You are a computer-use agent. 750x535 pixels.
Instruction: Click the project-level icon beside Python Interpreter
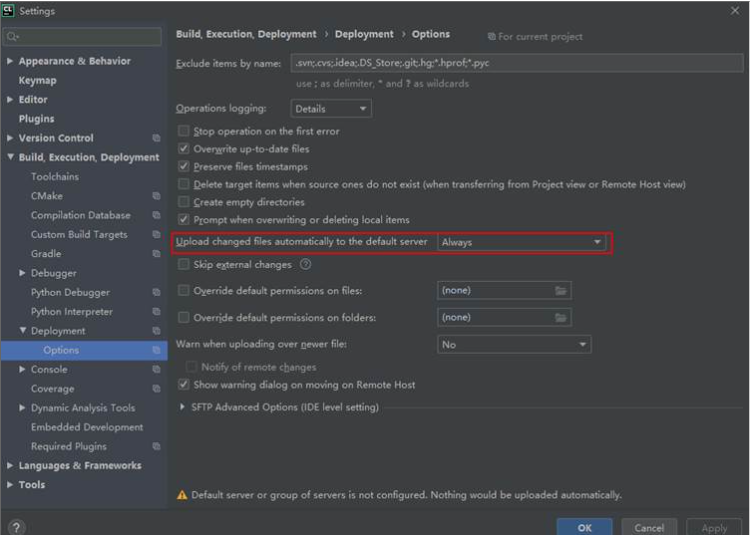pos(156,312)
